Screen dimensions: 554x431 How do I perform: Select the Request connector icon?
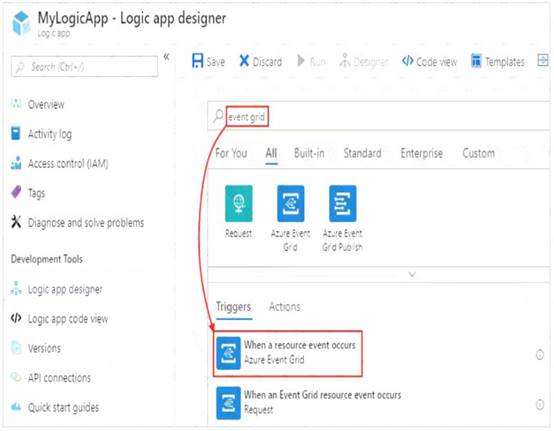coord(239,203)
